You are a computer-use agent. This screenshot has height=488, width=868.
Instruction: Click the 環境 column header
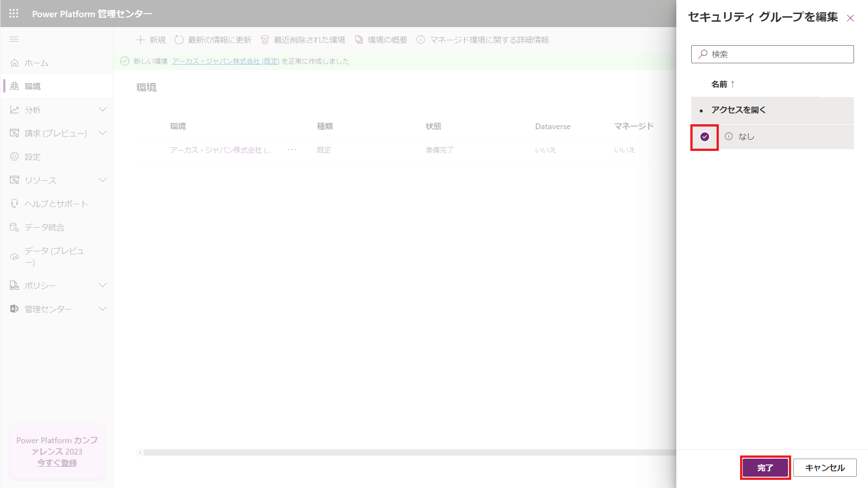click(178, 126)
